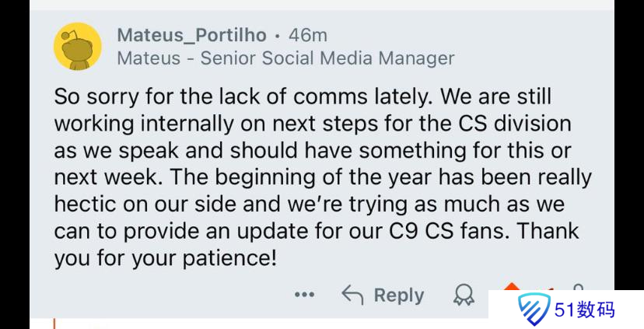The width and height of the screenshot is (644, 329).
Task: Give an award using the ribbon icon
Action: click(x=464, y=296)
